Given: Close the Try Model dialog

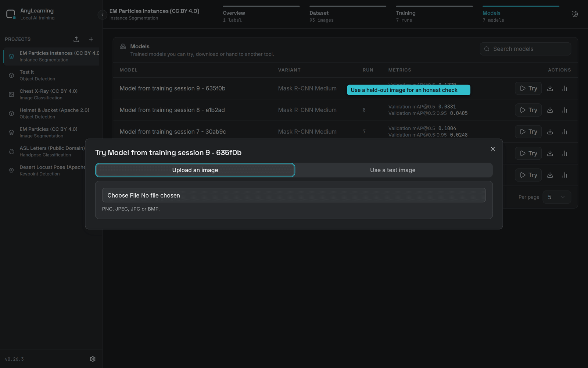Looking at the screenshot, I should 493,149.
